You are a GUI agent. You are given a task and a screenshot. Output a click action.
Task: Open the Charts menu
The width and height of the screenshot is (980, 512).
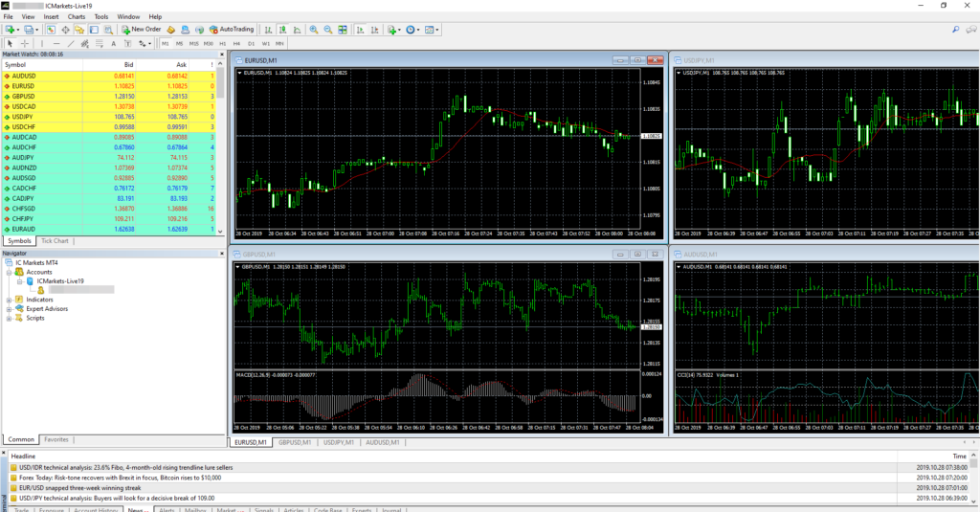(77, 17)
